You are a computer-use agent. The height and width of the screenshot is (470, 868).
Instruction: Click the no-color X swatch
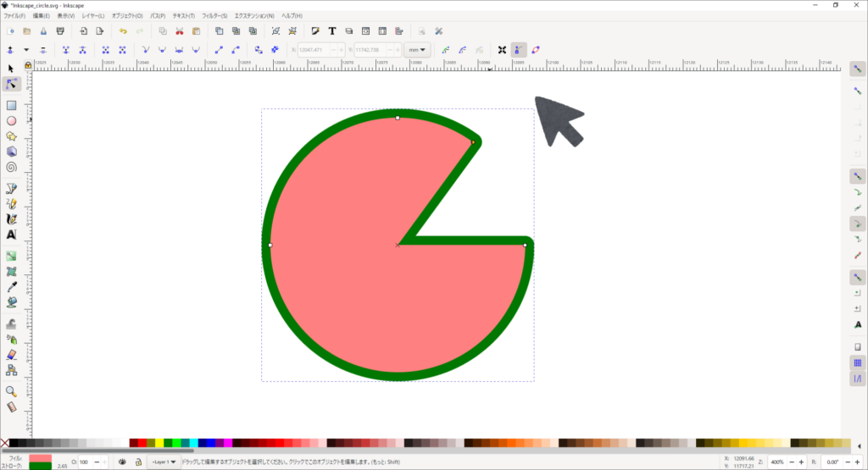(4, 443)
